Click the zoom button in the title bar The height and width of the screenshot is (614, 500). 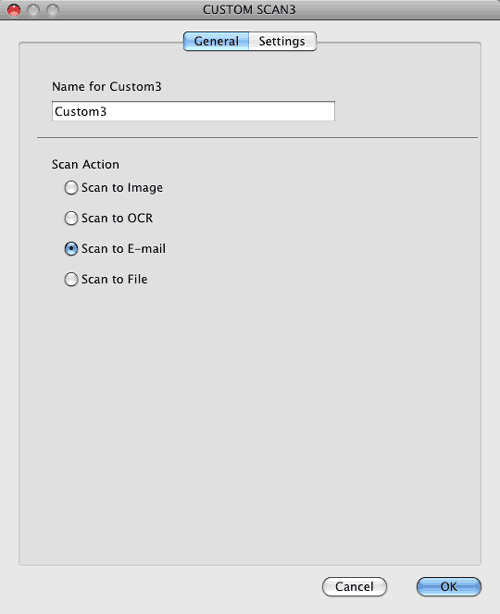[52, 10]
